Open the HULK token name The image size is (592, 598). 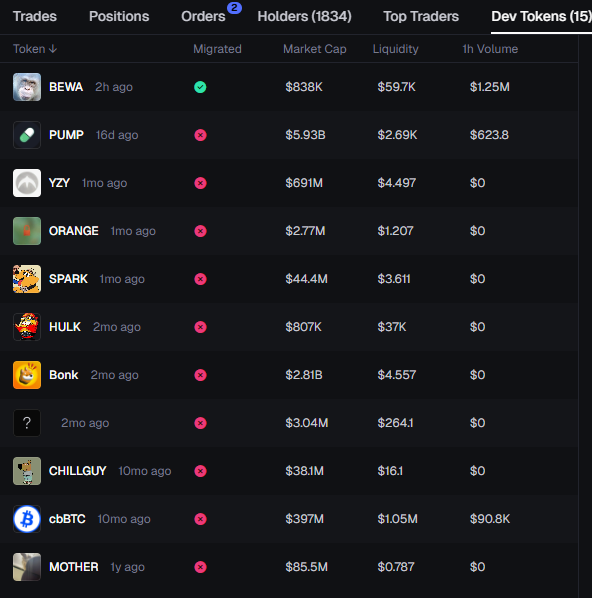click(x=65, y=327)
